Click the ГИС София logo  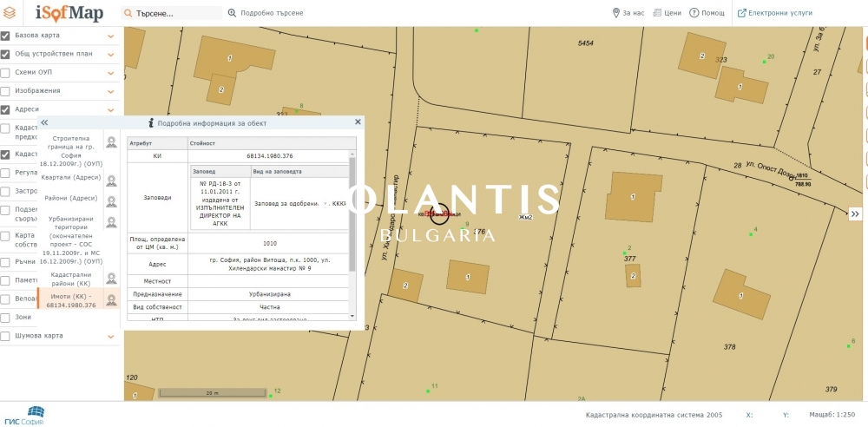(x=23, y=416)
